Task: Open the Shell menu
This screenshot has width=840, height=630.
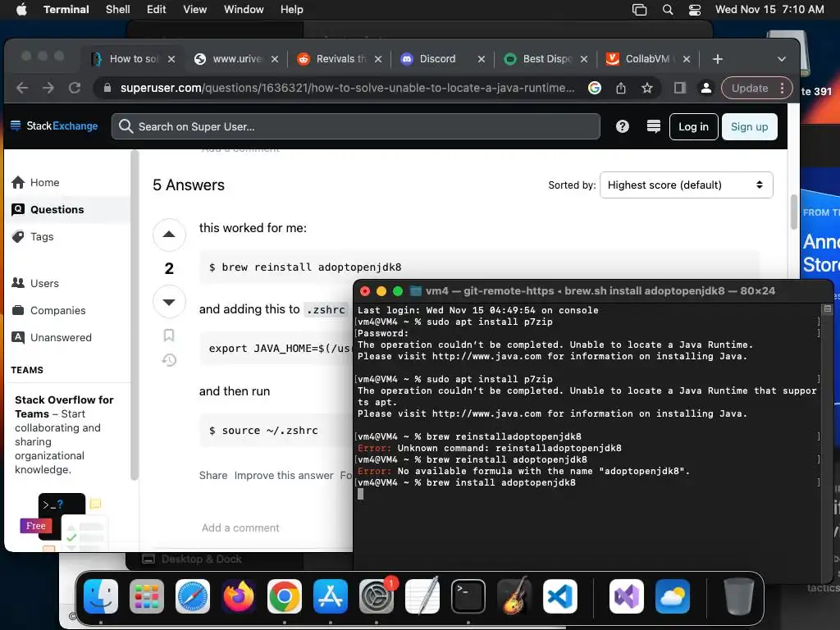Action: point(117,10)
